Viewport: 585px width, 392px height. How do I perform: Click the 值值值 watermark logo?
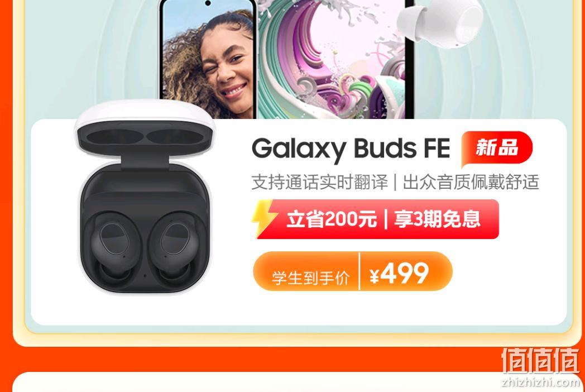click(x=540, y=360)
